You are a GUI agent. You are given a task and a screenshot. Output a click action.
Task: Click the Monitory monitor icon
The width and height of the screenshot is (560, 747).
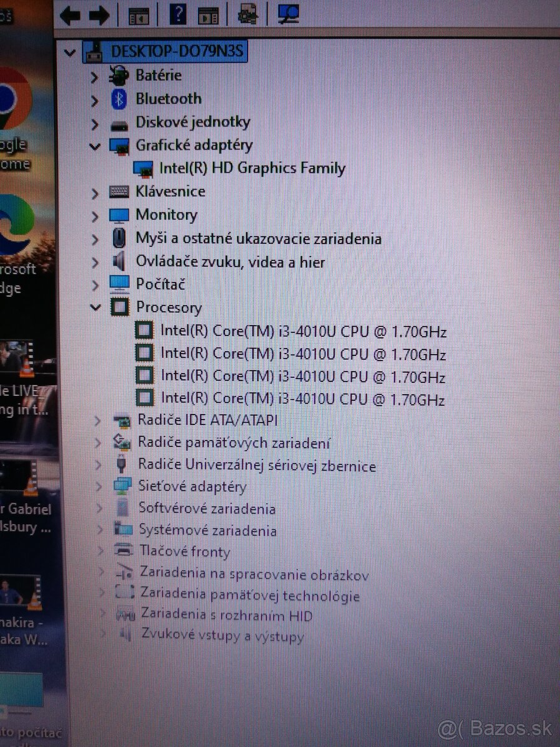tap(119, 215)
